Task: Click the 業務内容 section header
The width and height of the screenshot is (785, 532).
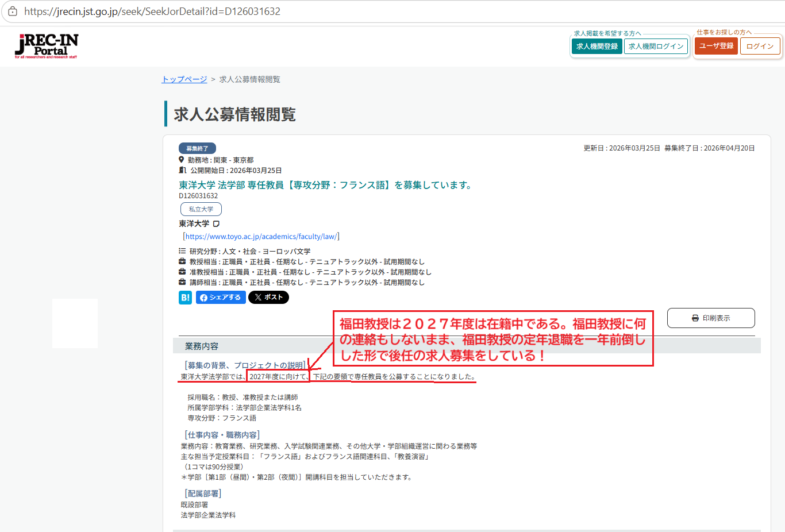Action: click(467, 346)
